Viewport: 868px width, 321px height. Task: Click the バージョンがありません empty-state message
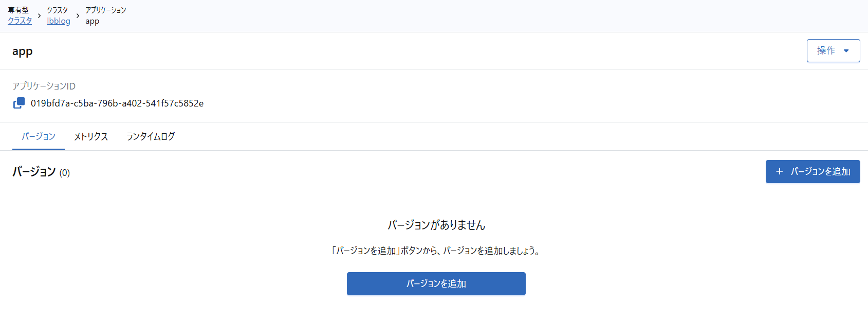436,225
